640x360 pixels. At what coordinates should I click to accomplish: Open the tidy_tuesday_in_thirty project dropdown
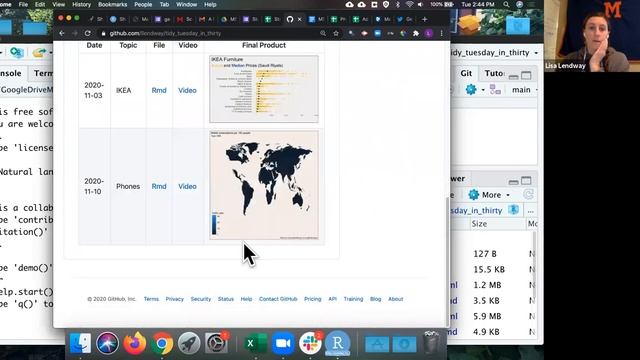(494, 53)
